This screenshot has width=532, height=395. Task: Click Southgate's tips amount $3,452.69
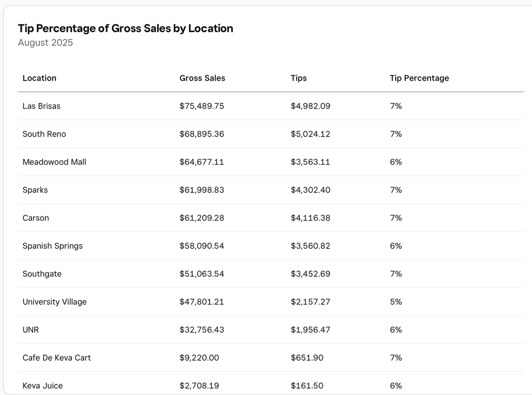tap(310, 274)
